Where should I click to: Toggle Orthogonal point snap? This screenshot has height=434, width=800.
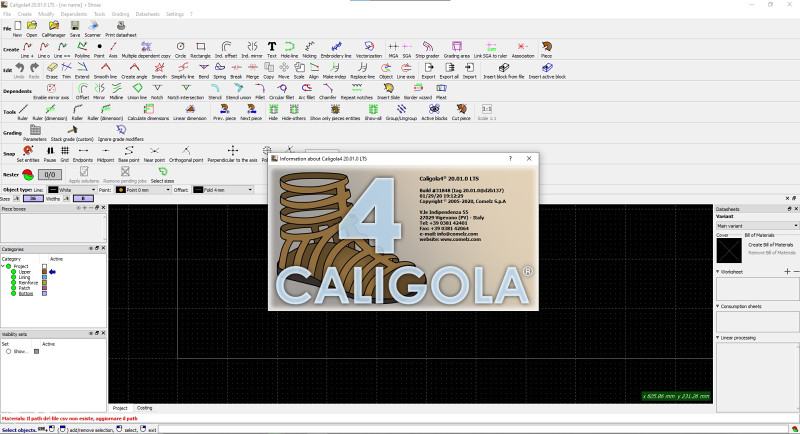click(186, 154)
